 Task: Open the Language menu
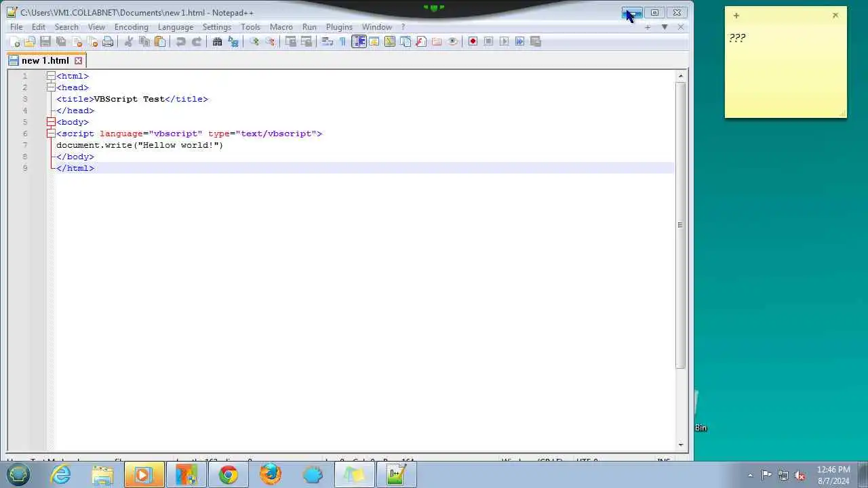click(x=176, y=27)
